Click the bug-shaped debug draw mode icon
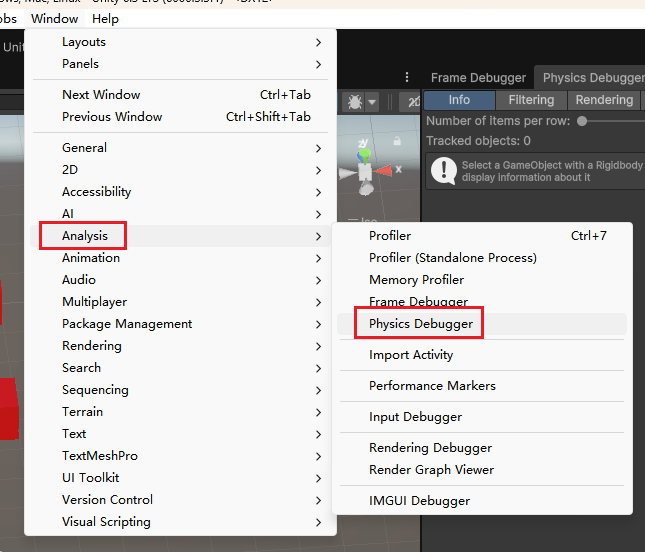 [x=354, y=102]
